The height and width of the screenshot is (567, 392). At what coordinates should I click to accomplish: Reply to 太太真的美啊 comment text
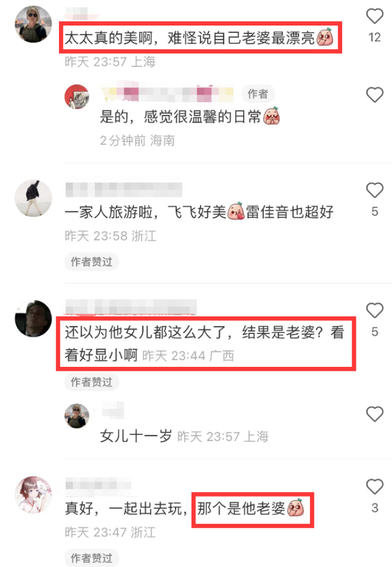(199, 37)
